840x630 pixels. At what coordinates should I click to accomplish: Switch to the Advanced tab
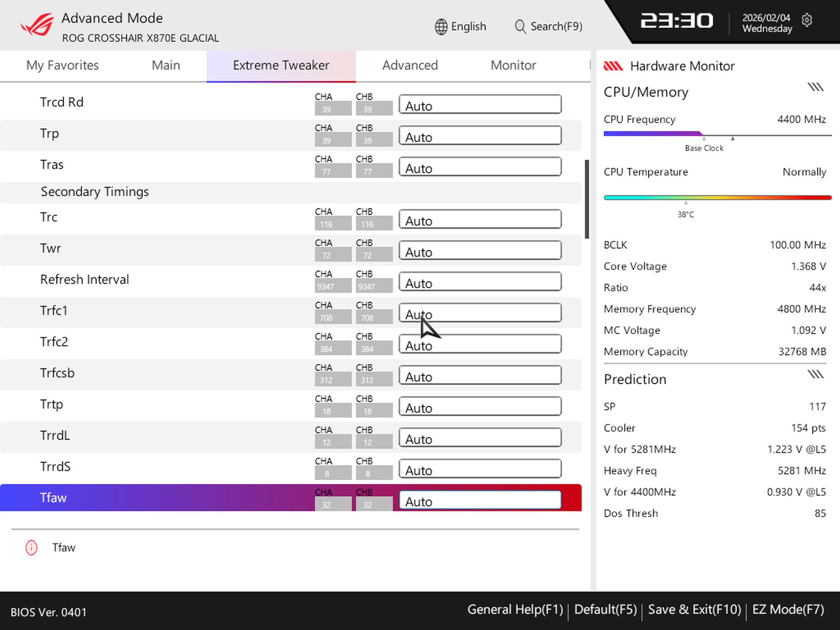pyautogui.click(x=410, y=65)
